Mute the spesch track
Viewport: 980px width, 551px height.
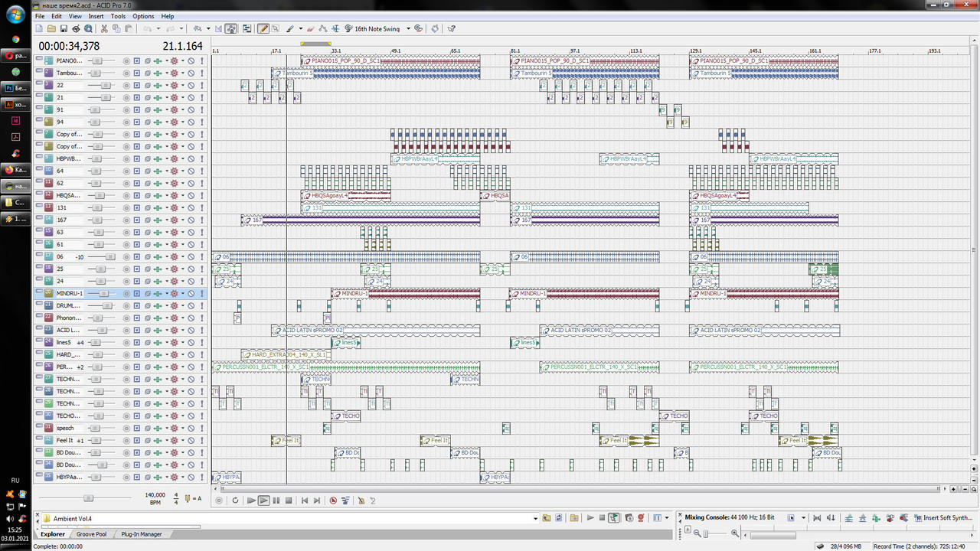(x=191, y=428)
